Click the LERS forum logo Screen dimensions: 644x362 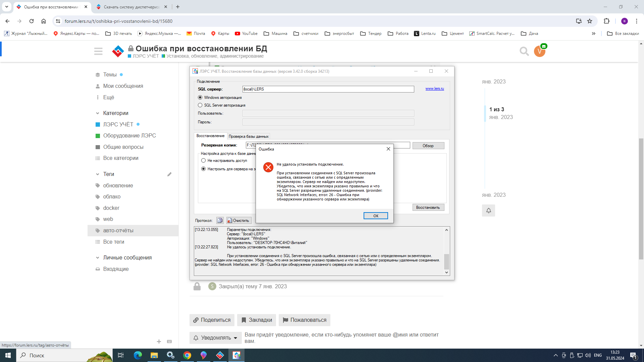click(x=118, y=51)
